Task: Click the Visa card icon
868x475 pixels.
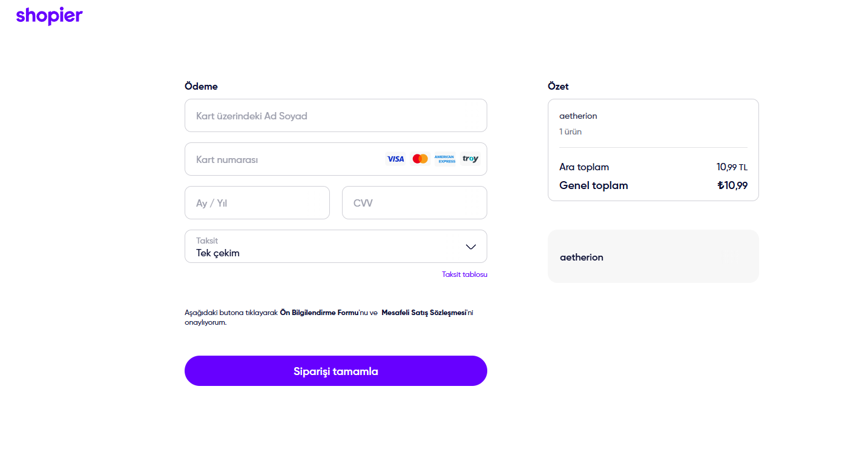Action: coord(395,159)
